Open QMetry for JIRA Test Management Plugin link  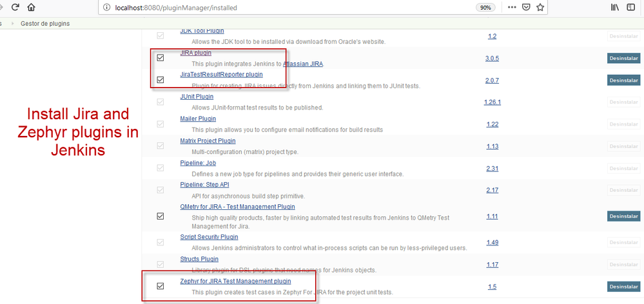(x=237, y=207)
